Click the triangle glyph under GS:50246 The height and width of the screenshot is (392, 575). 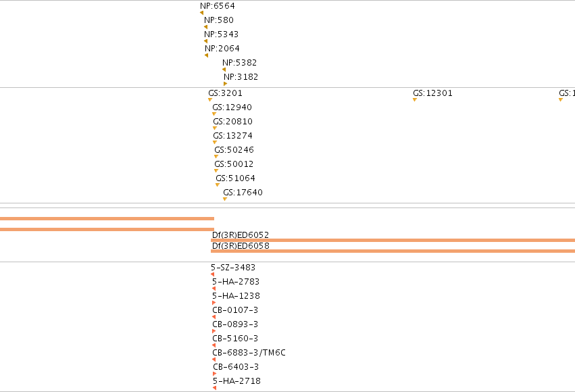[x=216, y=157]
